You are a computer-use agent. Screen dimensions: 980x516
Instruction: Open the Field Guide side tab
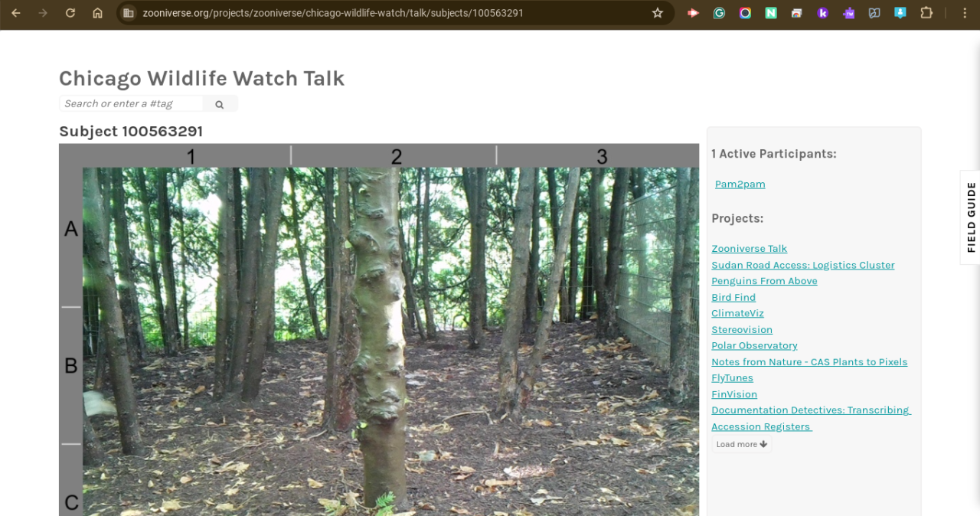tap(971, 217)
